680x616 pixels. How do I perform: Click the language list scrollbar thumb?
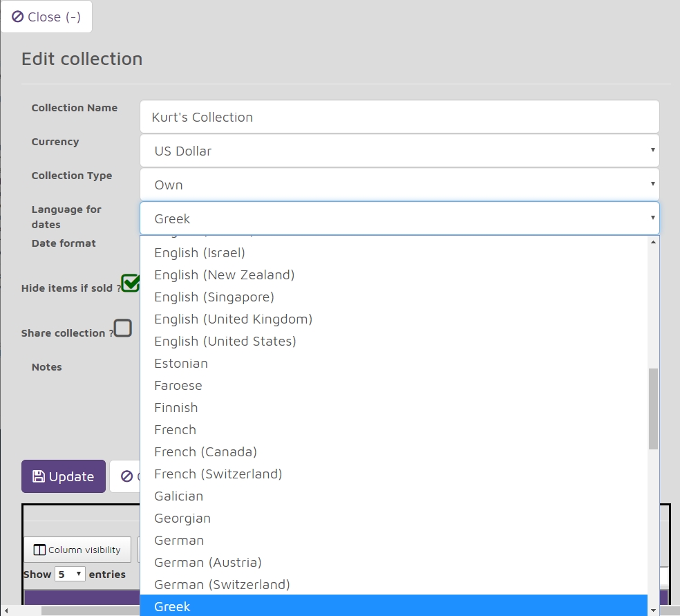(x=653, y=409)
